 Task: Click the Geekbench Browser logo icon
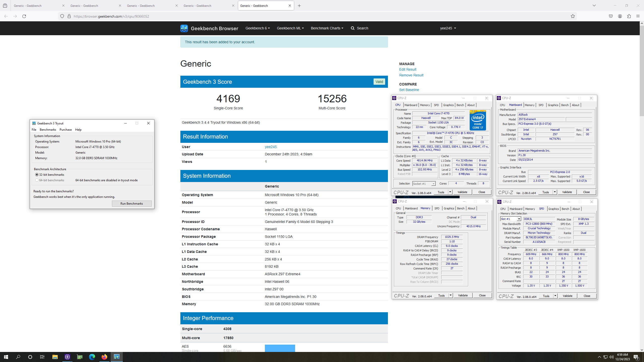184,28
